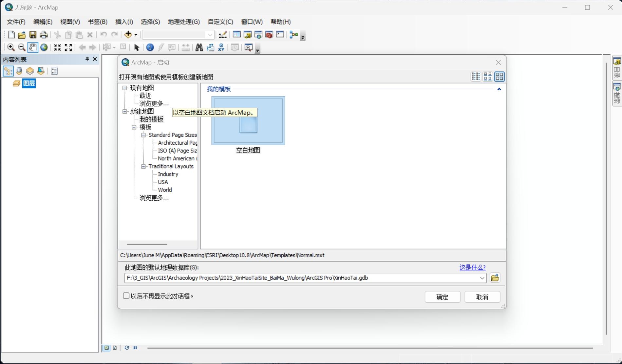Click the Print icon in toolbar
Image resolution: width=622 pixels, height=364 pixels.
[44, 35]
